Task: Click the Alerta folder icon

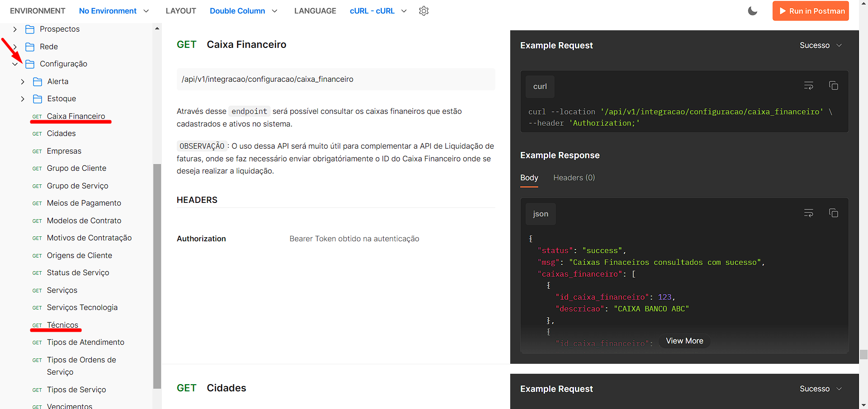Action: point(38,82)
